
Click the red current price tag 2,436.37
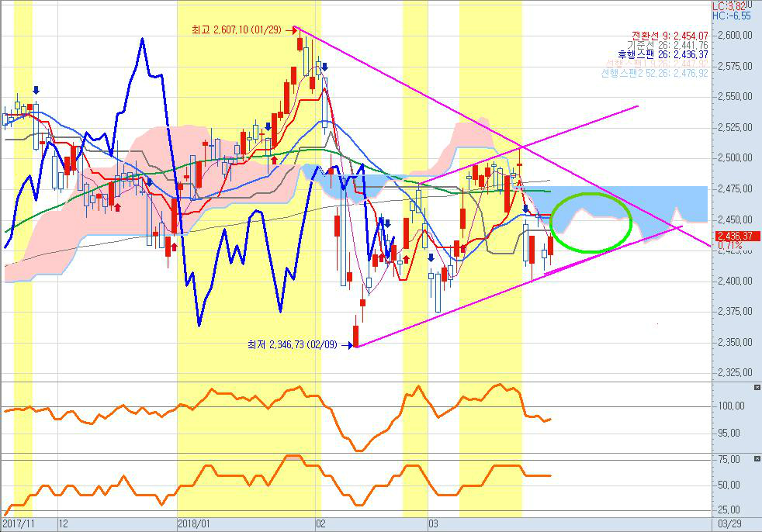coord(735,236)
